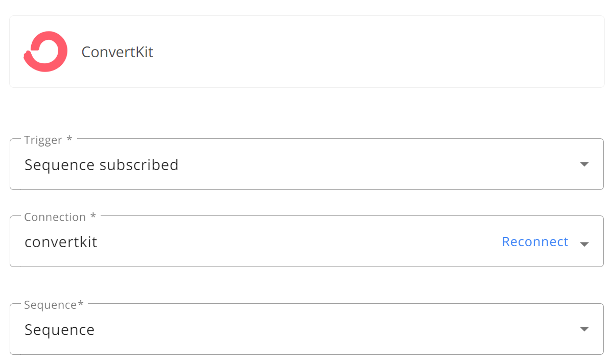Click the ConvertKit app name heading

click(x=118, y=52)
